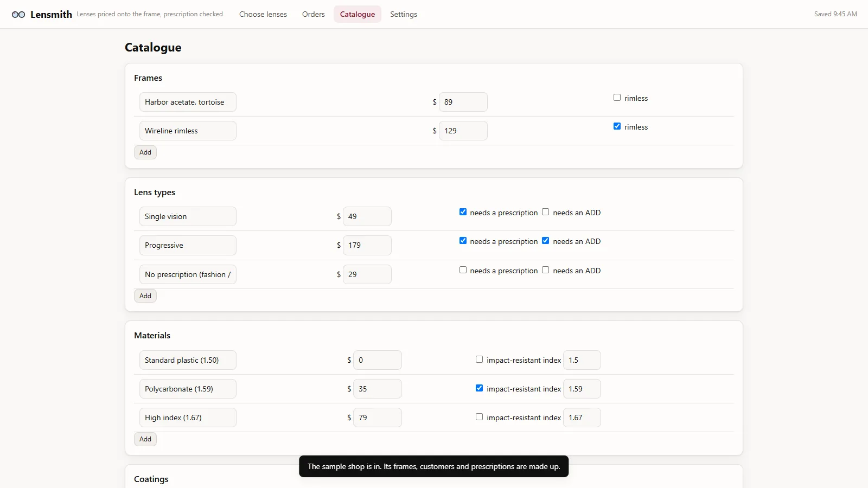Click the Lensmith glasses logo icon
The width and height of the screenshot is (868, 488).
(18, 15)
